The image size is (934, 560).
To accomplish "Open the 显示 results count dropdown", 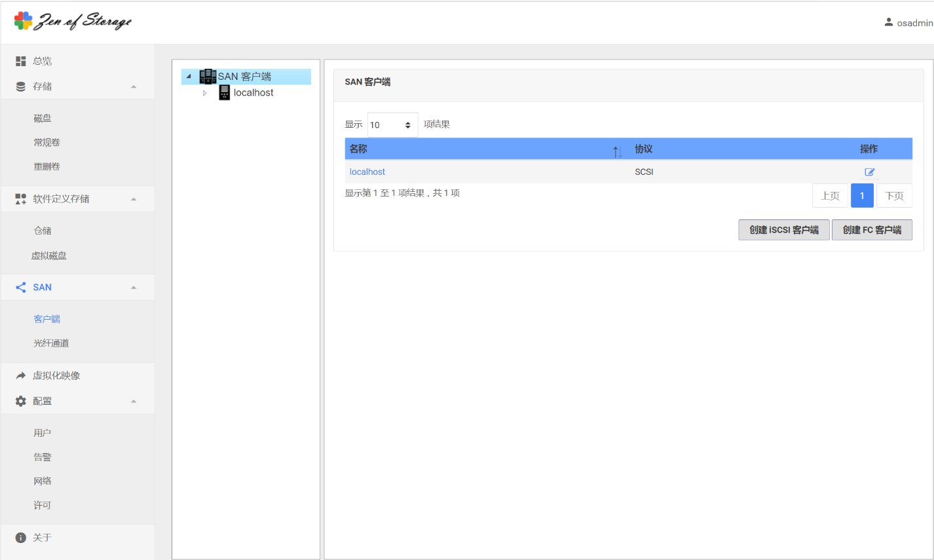I will coord(392,125).
